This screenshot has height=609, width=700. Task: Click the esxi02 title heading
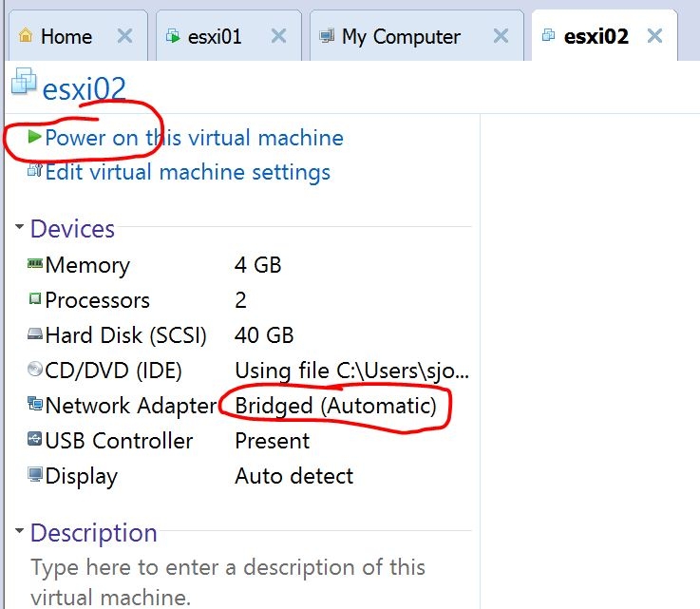coord(84,89)
